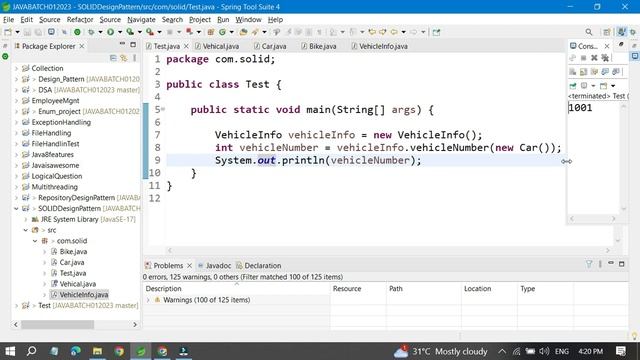Image resolution: width=640 pixels, height=360 pixels.
Task: Expand the JRE System Library node
Action: tap(26, 219)
